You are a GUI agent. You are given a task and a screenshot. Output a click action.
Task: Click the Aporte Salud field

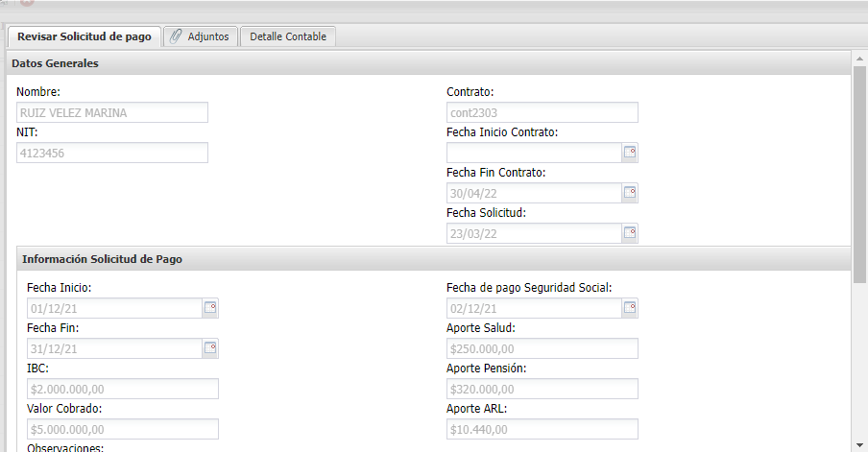542,348
